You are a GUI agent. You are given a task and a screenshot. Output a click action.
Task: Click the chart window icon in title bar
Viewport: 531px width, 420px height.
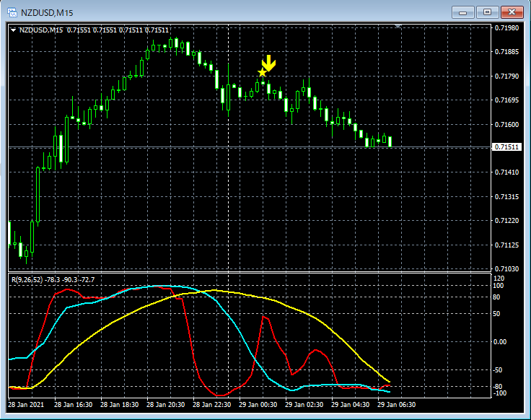coord(12,12)
